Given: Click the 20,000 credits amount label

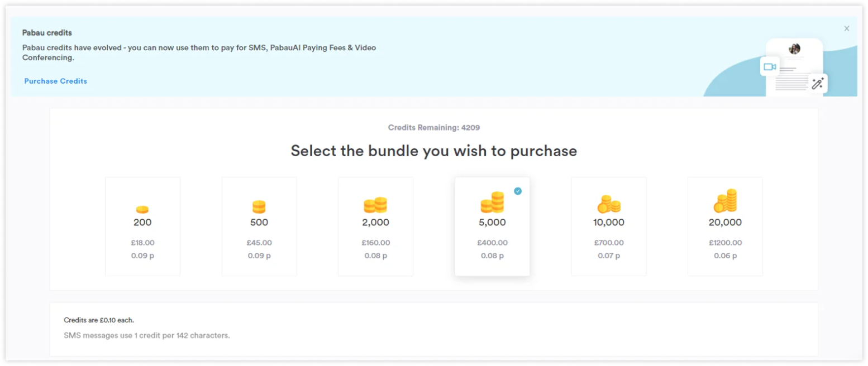Looking at the screenshot, I should pos(725,222).
